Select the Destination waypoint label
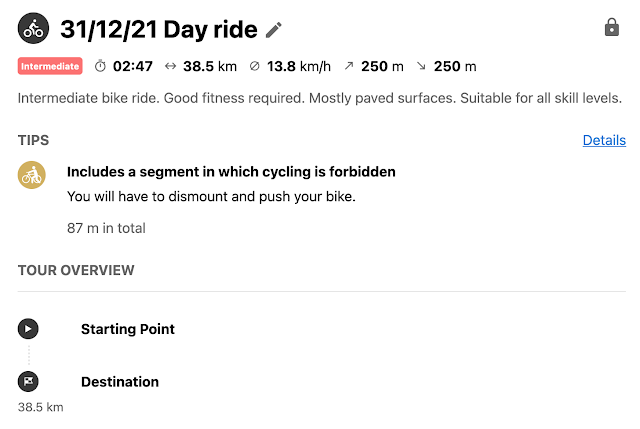Image resolution: width=640 pixels, height=429 pixels. point(120,382)
